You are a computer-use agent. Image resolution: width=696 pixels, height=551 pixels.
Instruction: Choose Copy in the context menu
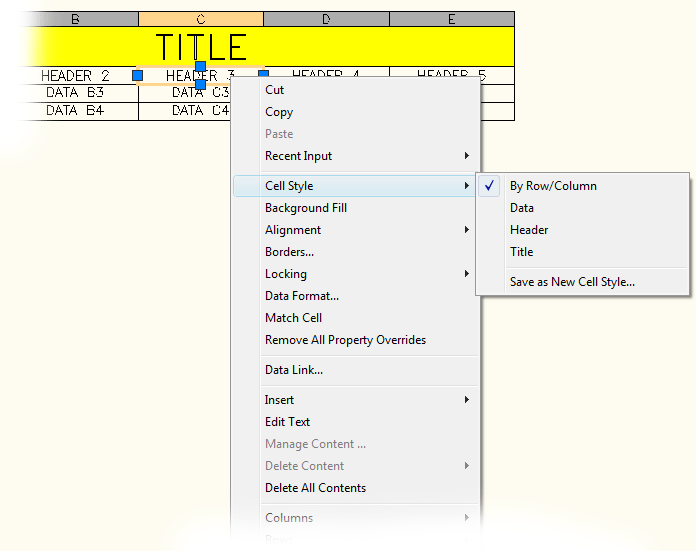(x=279, y=112)
